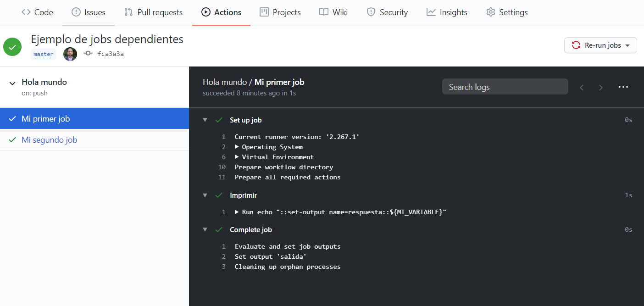The height and width of the screenshot is (306, 644).
Task: Select the Hola mundo workflow title
Action: point(44,82)
